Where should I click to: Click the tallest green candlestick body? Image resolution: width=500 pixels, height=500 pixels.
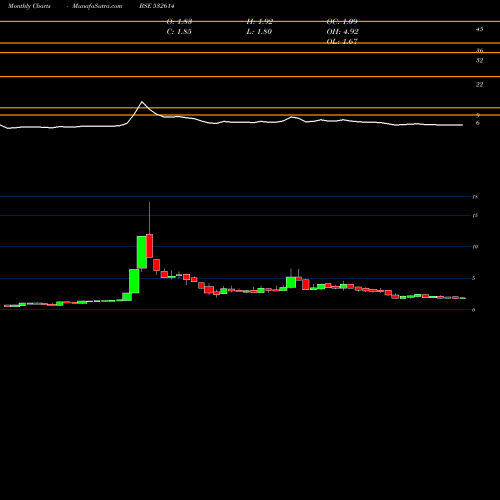tap(142, 252)
